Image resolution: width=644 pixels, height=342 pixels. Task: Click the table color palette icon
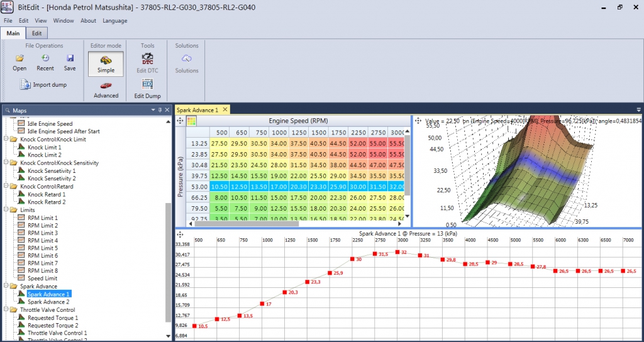(x=191, y=121)
